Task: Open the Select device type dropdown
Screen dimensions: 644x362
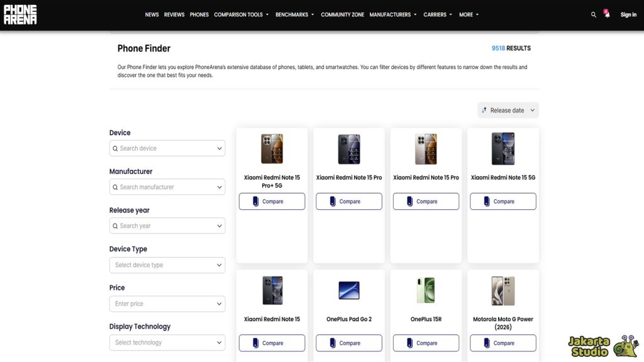Action: (167, 265)
